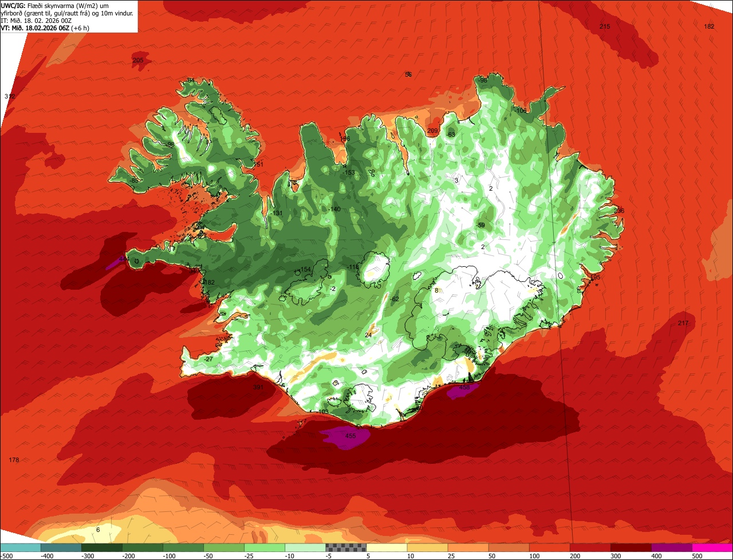Click the teal legend swatch between -500 and -400
The image size is (733, 560).
pos(20,547)
